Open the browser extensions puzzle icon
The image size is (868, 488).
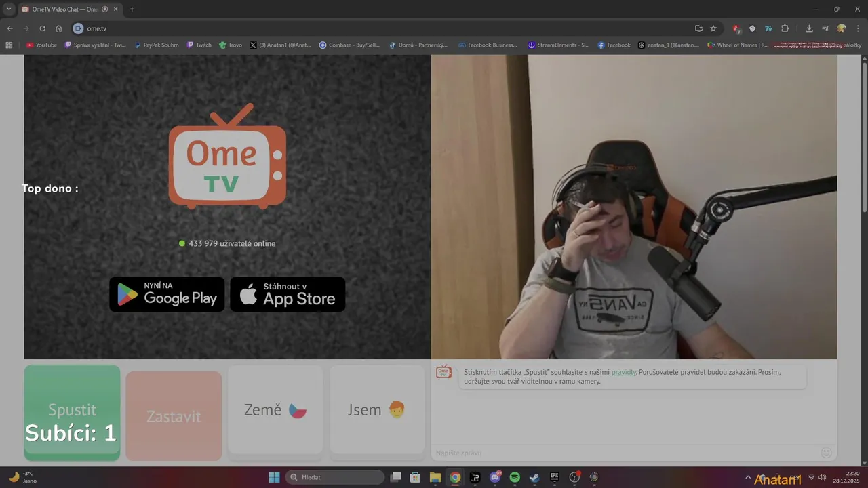click(x=785, y=28)
